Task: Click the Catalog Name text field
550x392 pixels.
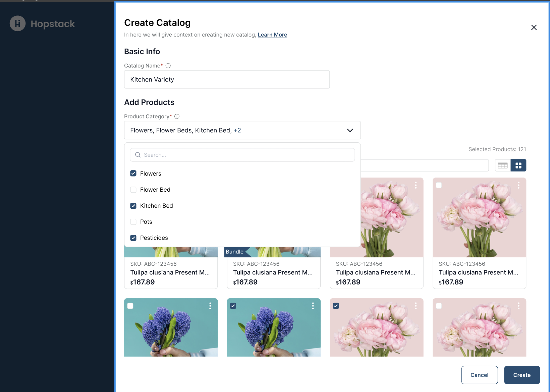Action: (227, 79)
